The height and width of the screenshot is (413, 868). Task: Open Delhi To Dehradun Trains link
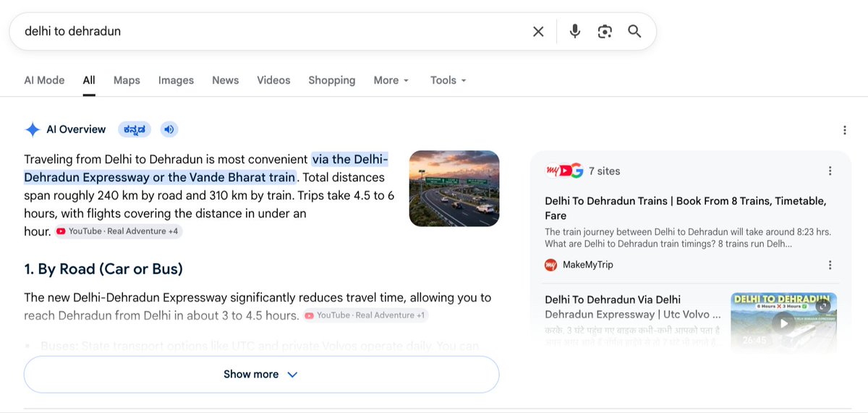685,208
